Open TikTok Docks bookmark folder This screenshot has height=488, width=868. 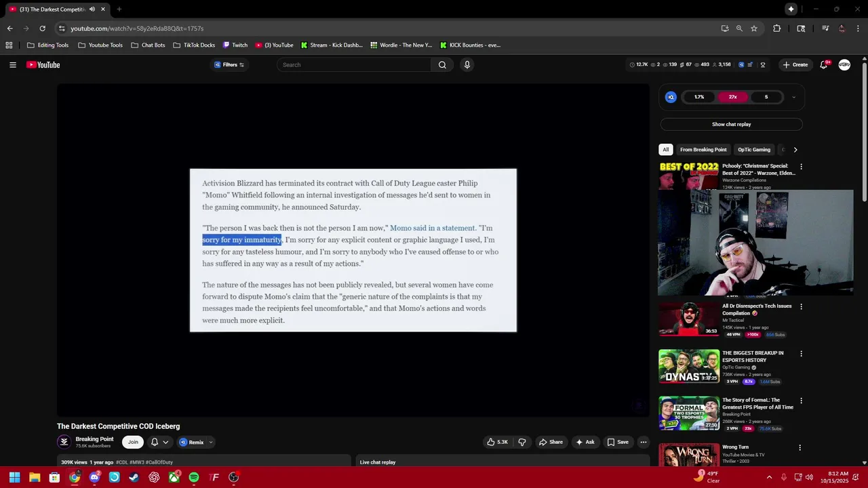[x=194, y=45]
